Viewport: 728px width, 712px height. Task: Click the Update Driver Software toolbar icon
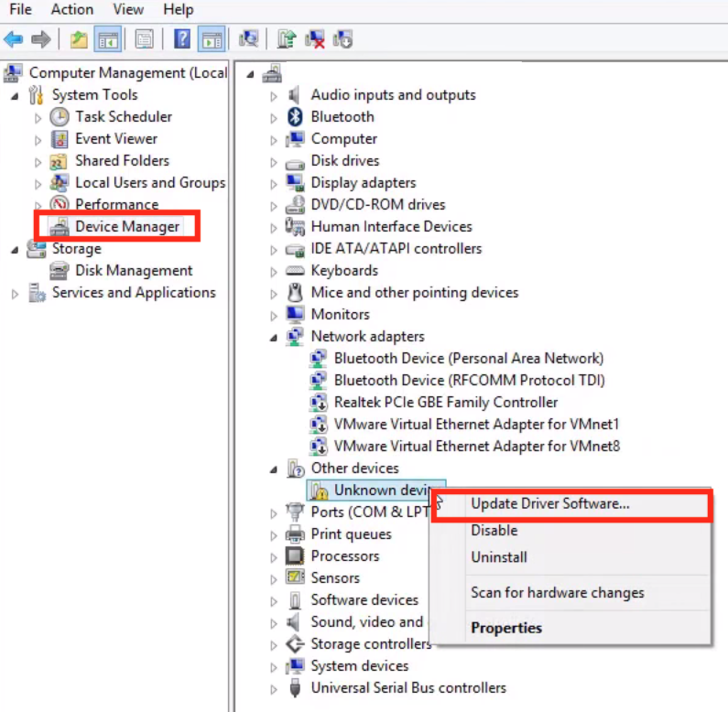pyautogui.click(x=287, y=39)
